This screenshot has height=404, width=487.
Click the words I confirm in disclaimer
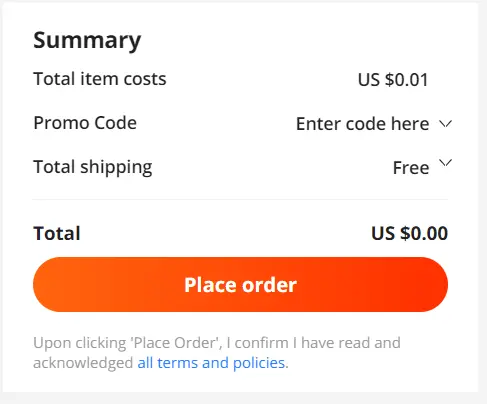point(258,343)
